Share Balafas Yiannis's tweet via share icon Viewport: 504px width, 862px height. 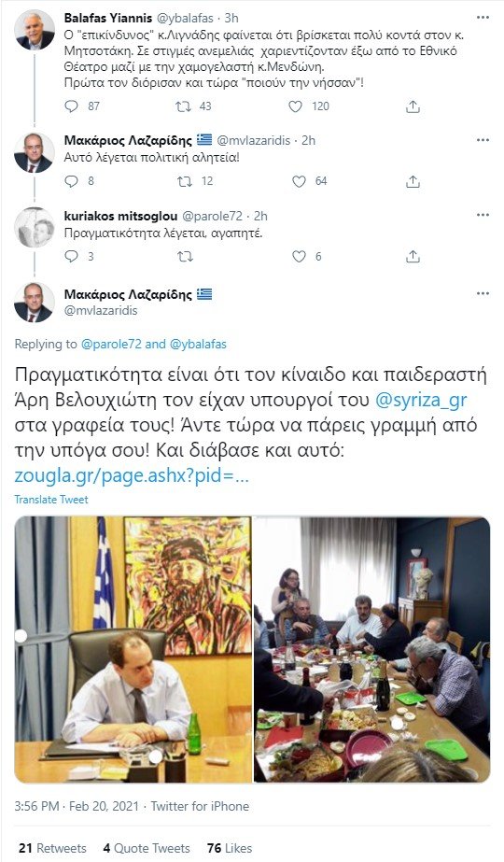[x=413, y=106]
